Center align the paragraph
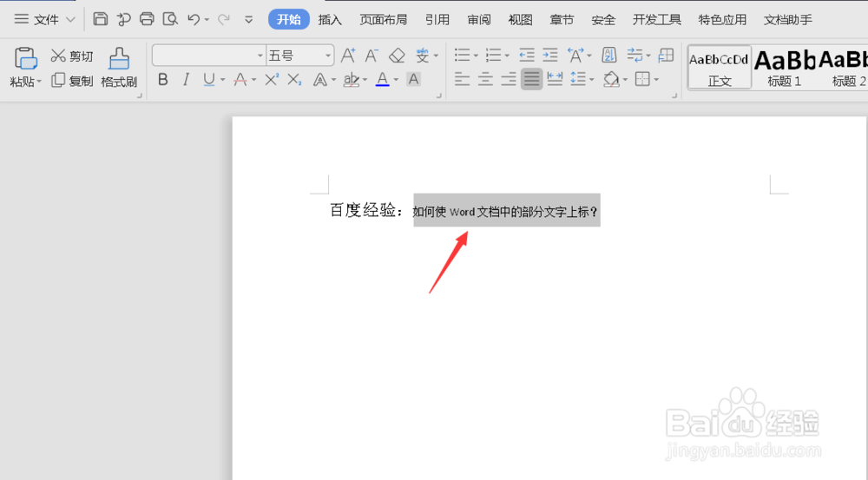The width and height of the screenshot is (868, 480). pyautogui.click(x=485, y=79)
